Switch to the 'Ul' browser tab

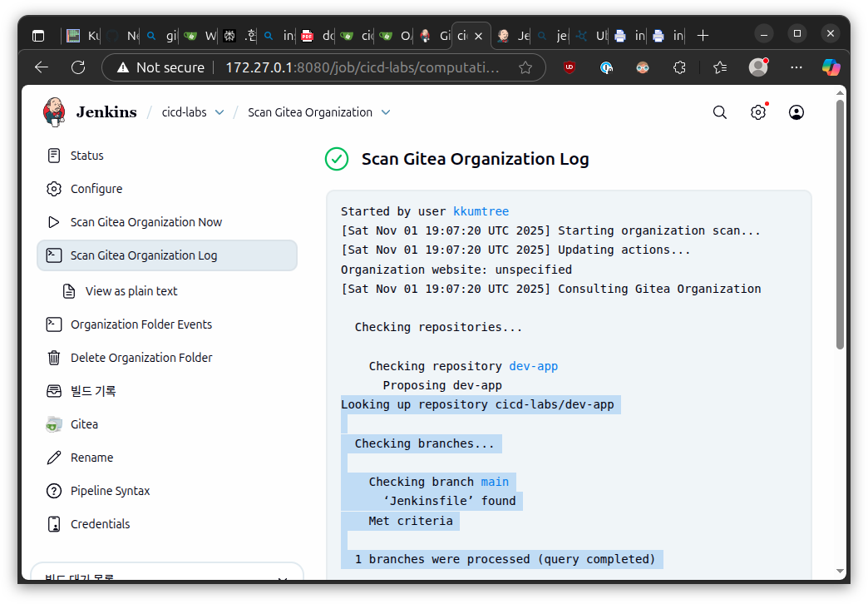point(590,36)
